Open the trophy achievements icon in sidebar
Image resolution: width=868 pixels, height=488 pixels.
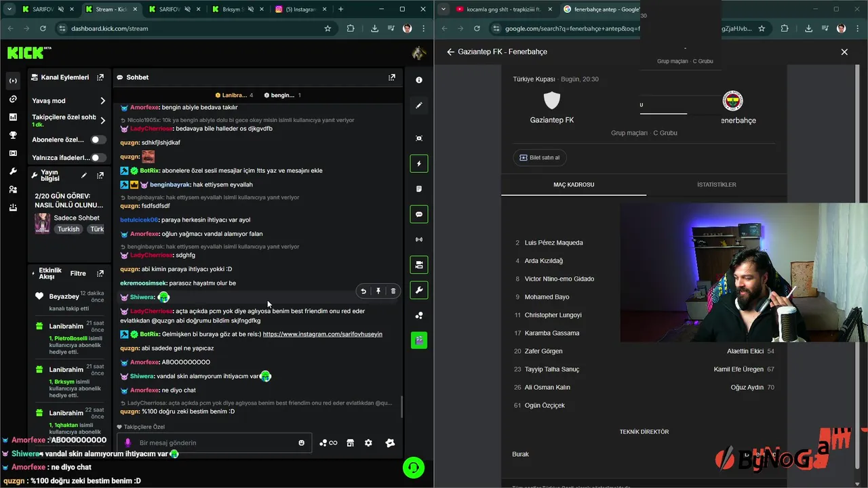coord(13,135)
